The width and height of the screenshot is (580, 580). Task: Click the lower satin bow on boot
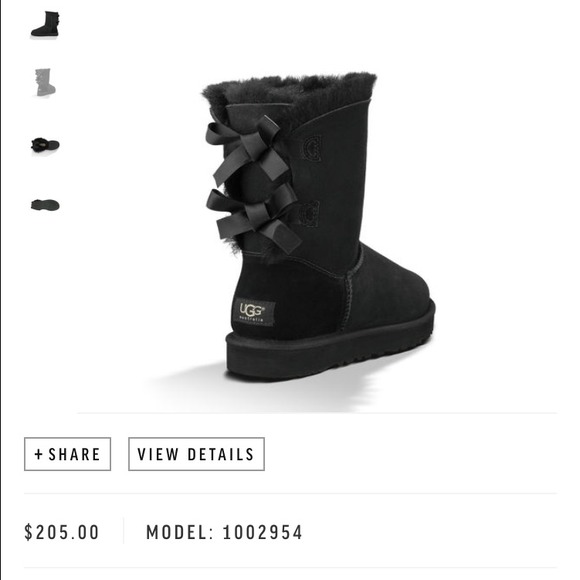pyautogui.click(x=255, y=216)
